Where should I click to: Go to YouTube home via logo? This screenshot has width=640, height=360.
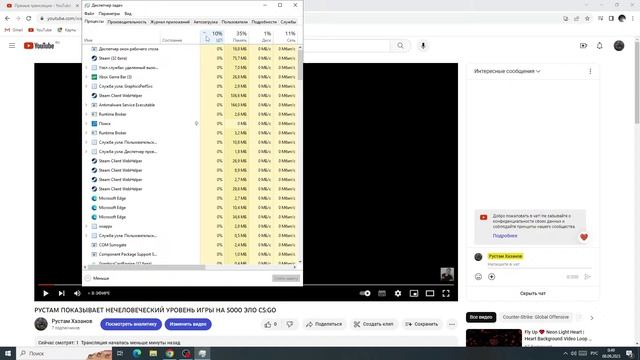(x=39, y=46)
